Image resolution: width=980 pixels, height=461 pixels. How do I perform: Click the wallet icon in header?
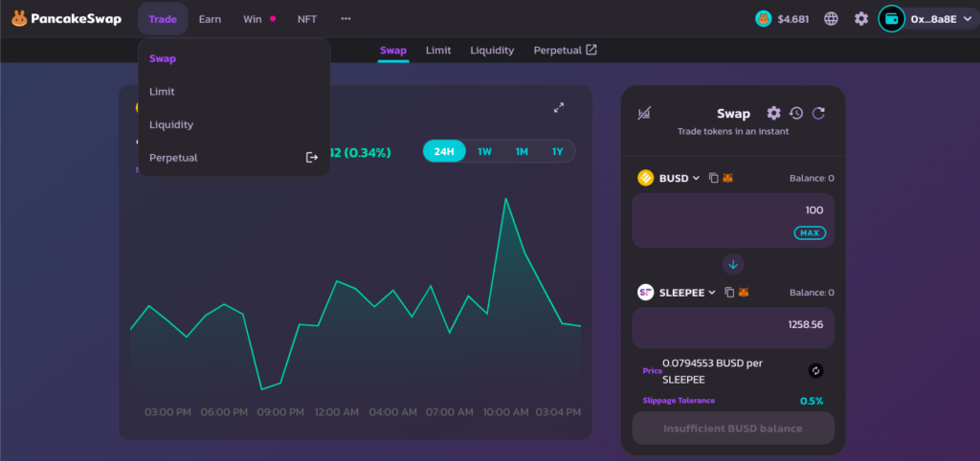891,19
